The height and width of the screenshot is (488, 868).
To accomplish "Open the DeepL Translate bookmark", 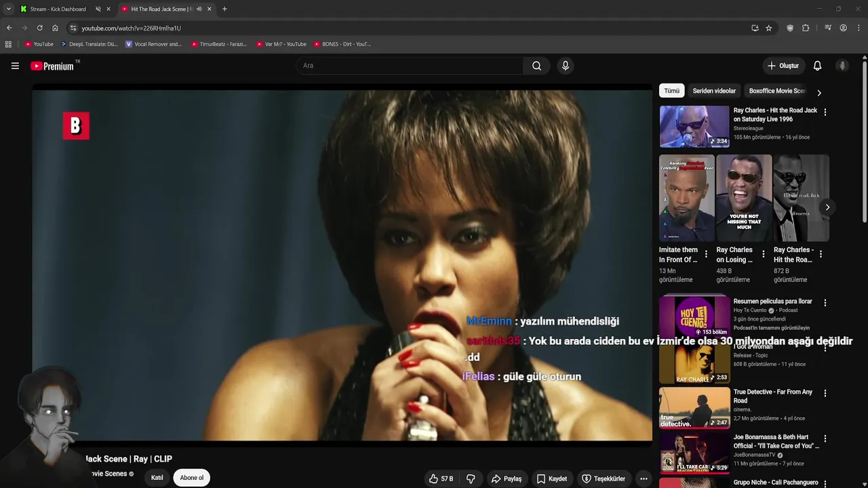I will [x=90, y=44].
